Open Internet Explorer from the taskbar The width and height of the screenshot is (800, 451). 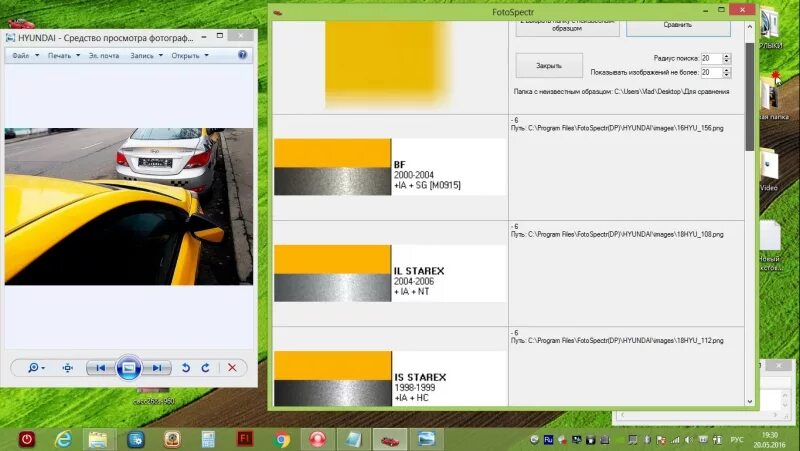(x=63, y=439)
